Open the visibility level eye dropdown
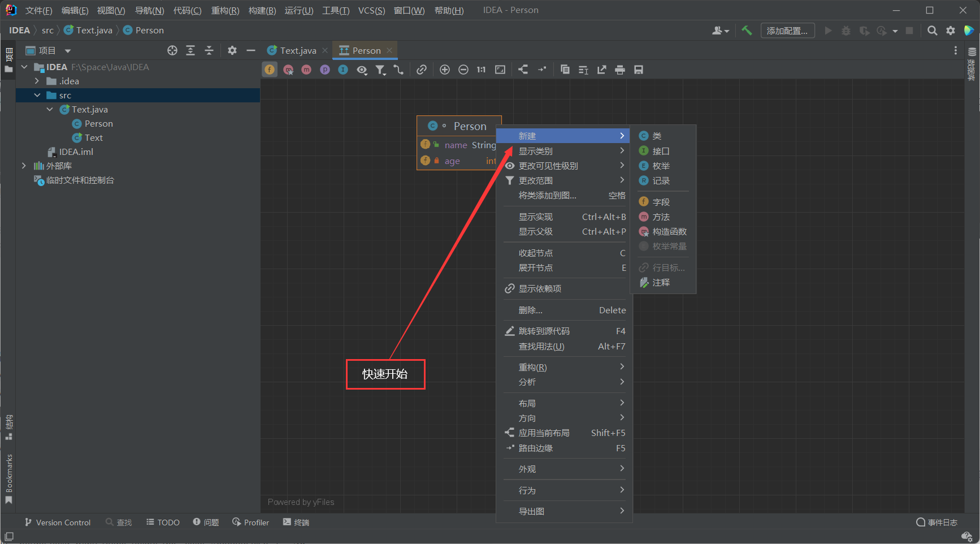 [362, 70]
